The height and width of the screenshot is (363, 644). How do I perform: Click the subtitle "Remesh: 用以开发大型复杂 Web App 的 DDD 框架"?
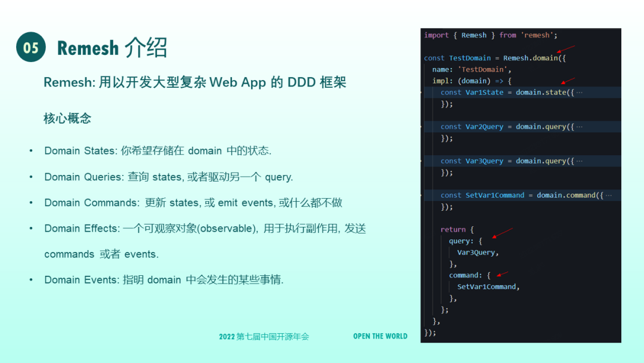coord(194,82)
